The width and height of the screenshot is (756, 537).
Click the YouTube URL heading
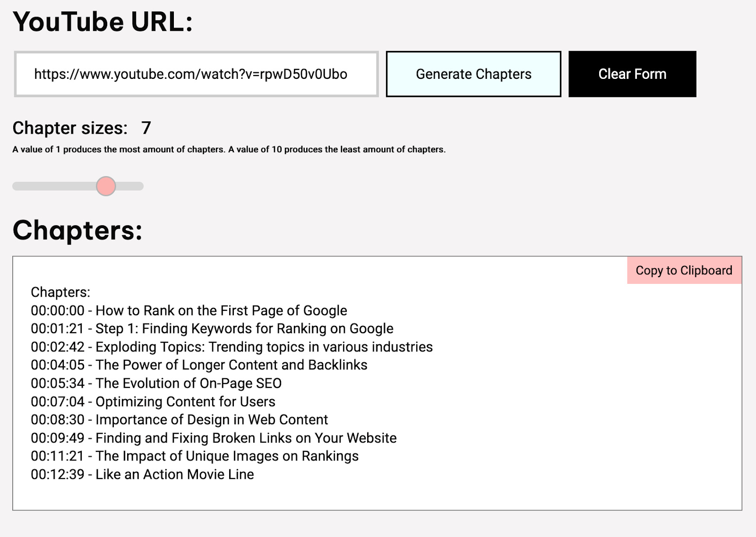click(x=103, y=22)
